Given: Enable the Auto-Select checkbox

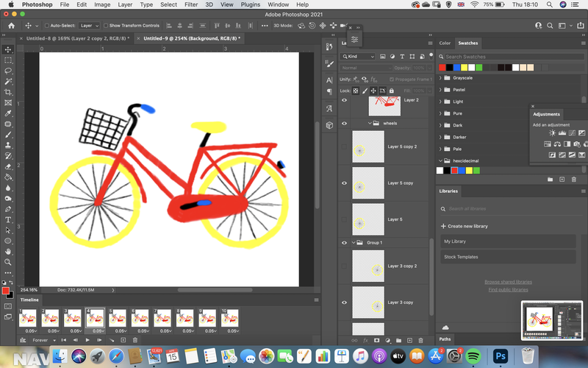Looking at the screenshot, I should [x=47, y=26].
